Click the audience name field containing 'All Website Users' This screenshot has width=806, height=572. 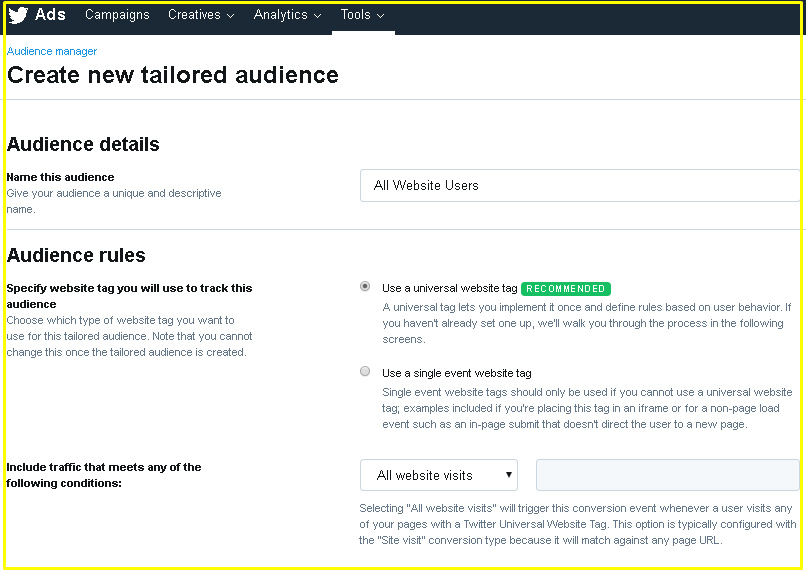point(580,186)
